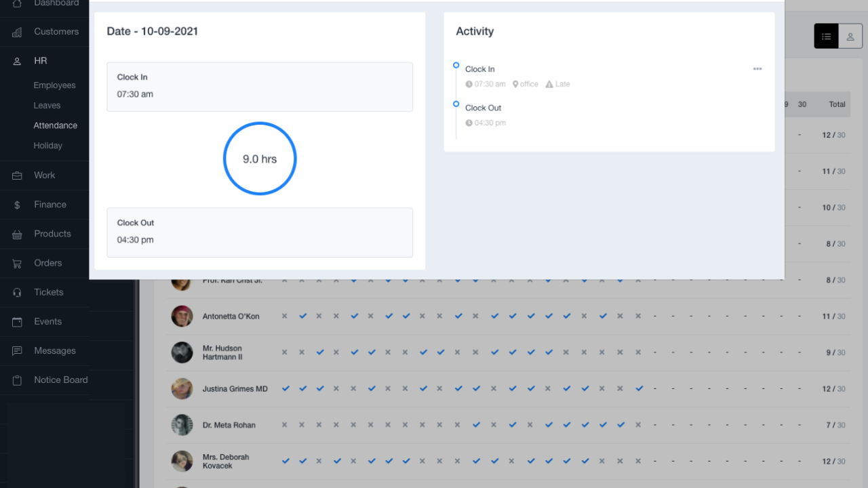Image resolution: width=868 pixels, height=488 pixels.
Task: Click first attendance mark for Antonetta O'Kon
Action: [285, 316]
